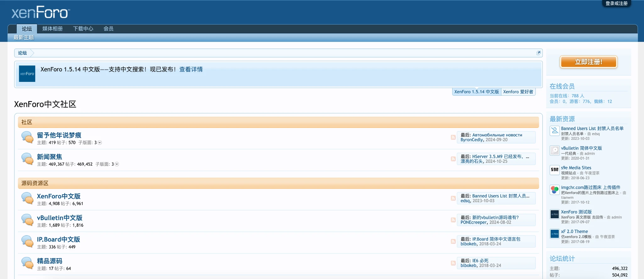Viewport: 644px width, 279px height.
Task: Click the forum bubble icon beside vBulletin中文版
Action: click(27, 220)
